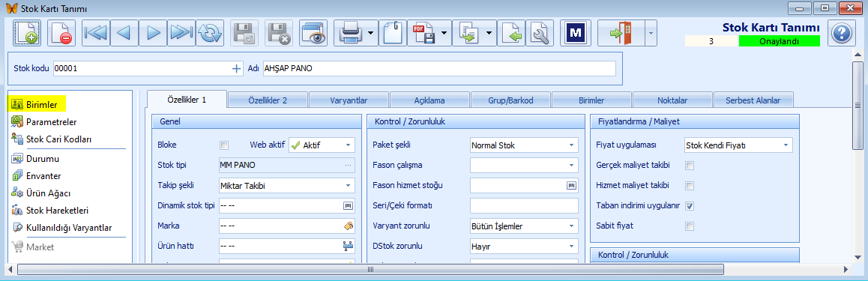Toggle the Bloke checkbox
Screen dimensions: 868x281
click(x=224, y=145)
